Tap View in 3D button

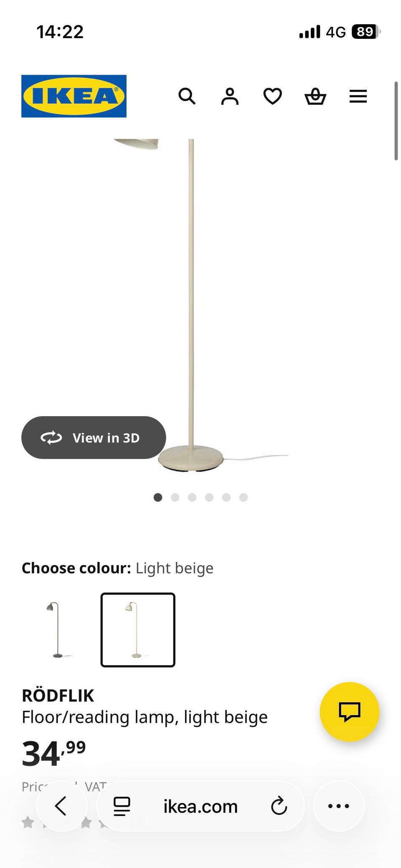tap(94, 438)
